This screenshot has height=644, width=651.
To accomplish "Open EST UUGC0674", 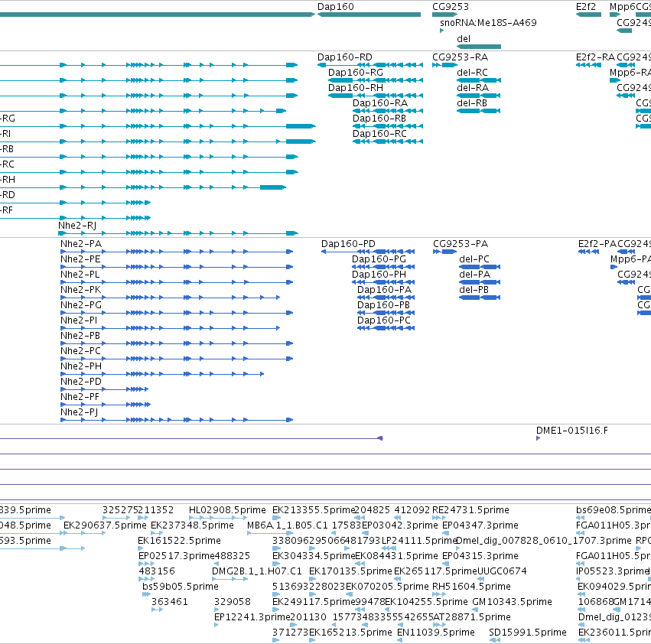I will tap(502, 571).
